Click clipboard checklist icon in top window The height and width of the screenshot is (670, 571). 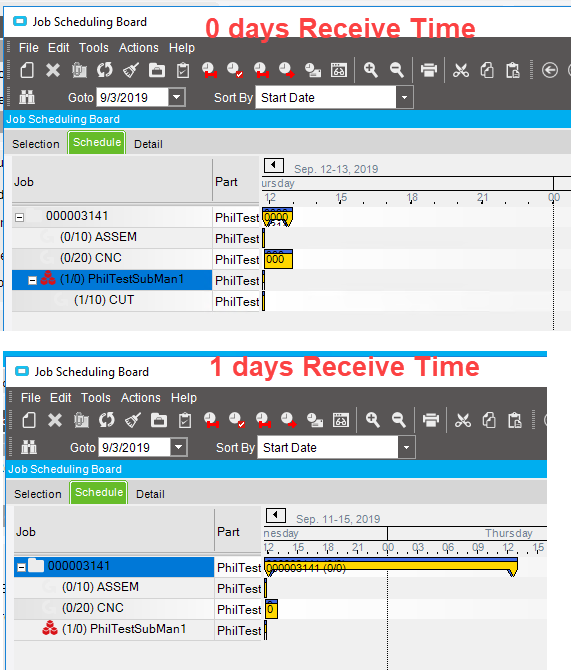(183, 70)
